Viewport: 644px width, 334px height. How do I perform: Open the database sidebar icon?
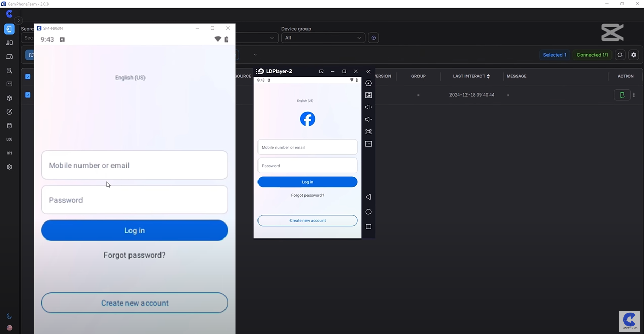pos(9,125)
